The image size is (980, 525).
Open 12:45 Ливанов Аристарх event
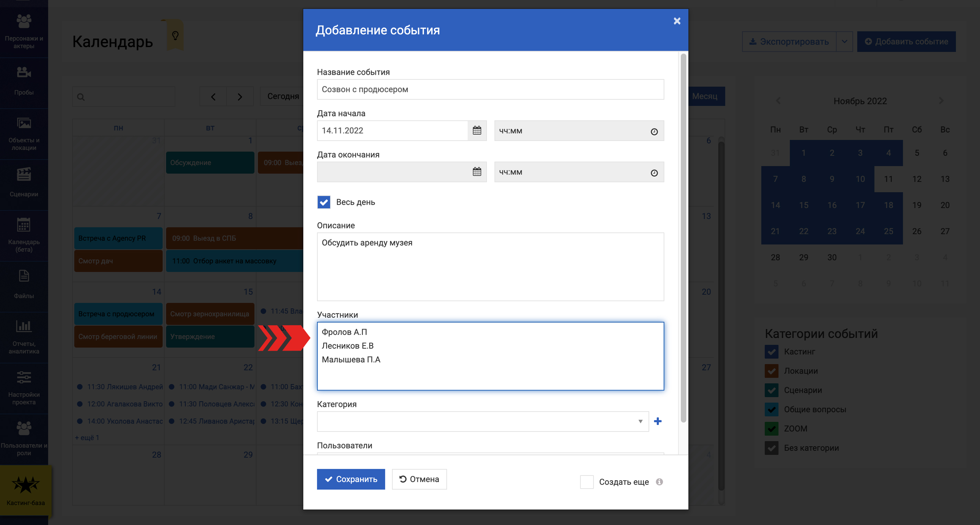click(212, 421)
